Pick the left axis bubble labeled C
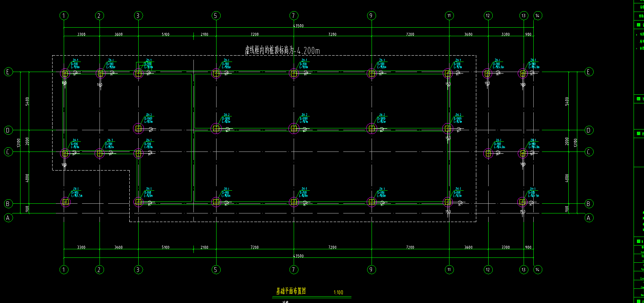 pos(8,152)
